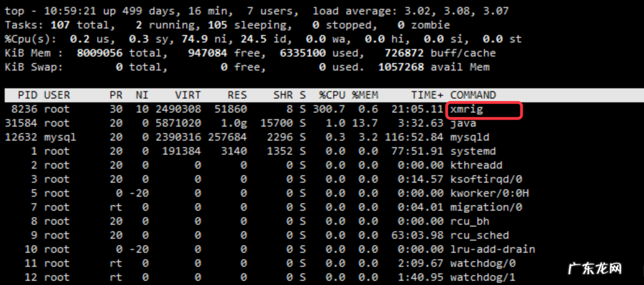Click PID 8236 in the process list
Viewport: 644px width, 285px height.
pos(24,109)
